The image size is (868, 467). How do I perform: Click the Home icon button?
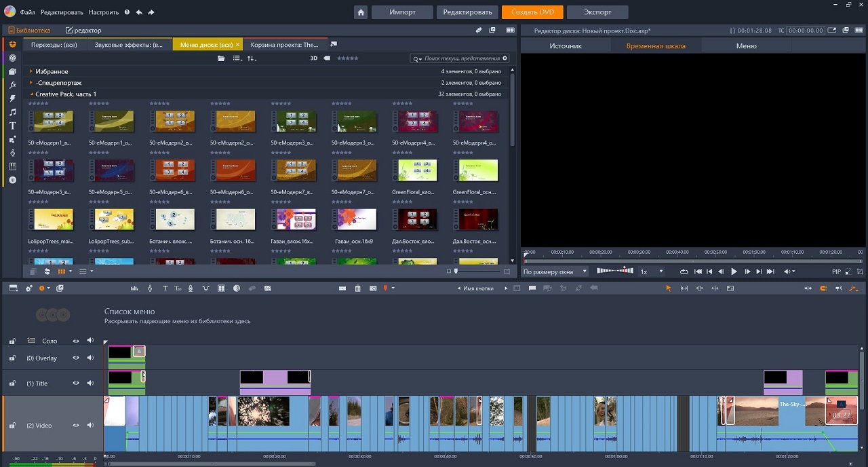pos(361,12)
